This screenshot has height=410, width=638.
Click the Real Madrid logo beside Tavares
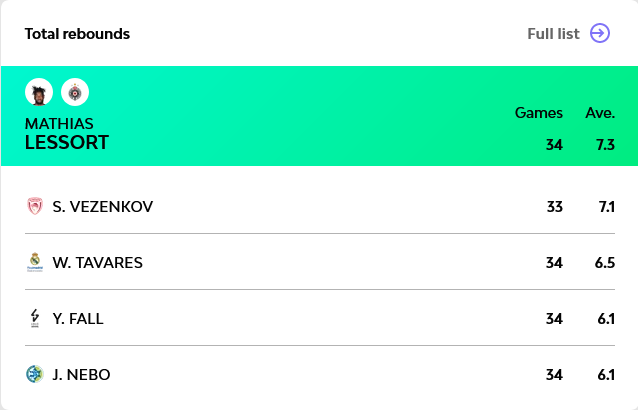click(35, 262)
